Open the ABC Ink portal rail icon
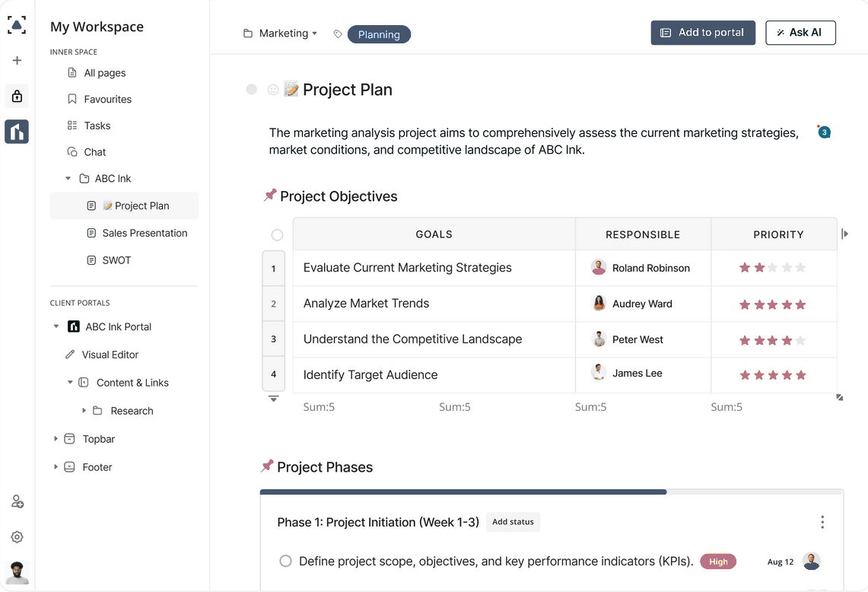The image size is (868, 592). pyautogui.click(x=17, y=132)
